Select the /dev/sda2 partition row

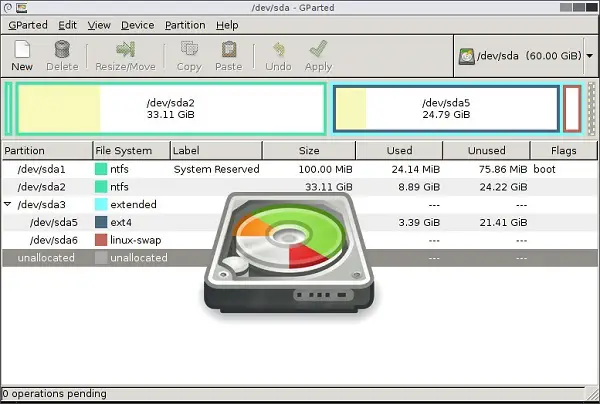300,187
